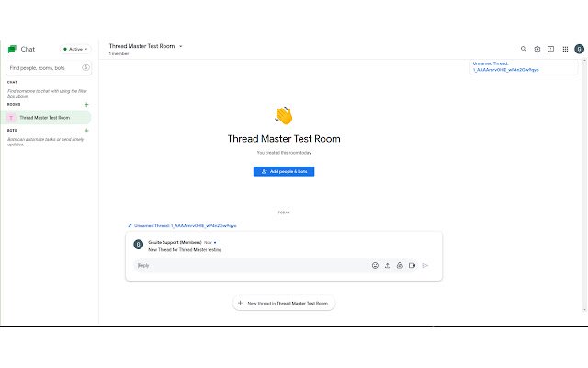Screen dimensions: 588x368
Task: Open the account avatar in top right
Action: pos(579,49)
